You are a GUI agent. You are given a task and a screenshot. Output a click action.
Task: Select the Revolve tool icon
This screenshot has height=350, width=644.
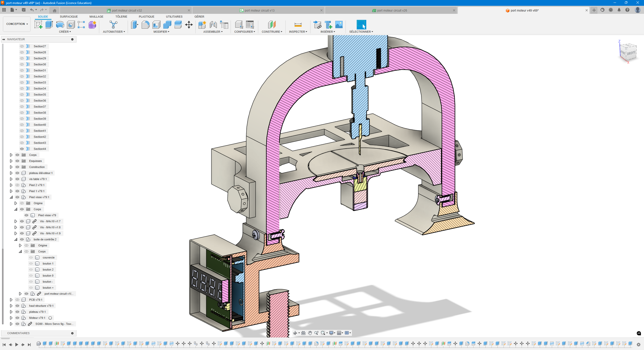point(60,25)
